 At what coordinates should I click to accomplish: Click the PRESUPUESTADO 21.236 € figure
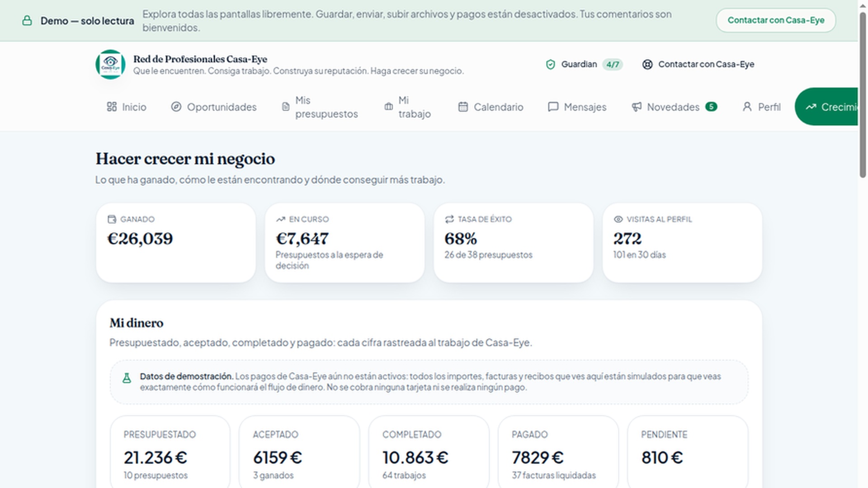click(156, 458)
